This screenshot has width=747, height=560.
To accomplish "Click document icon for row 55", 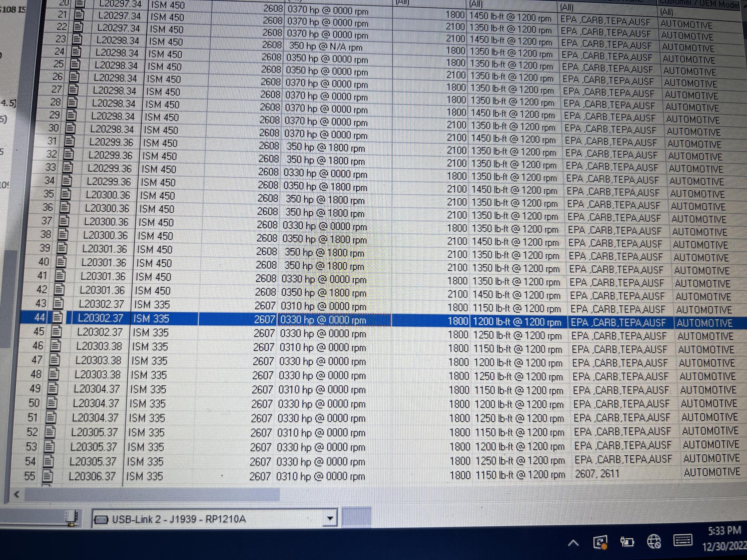I will coord(47,476).
